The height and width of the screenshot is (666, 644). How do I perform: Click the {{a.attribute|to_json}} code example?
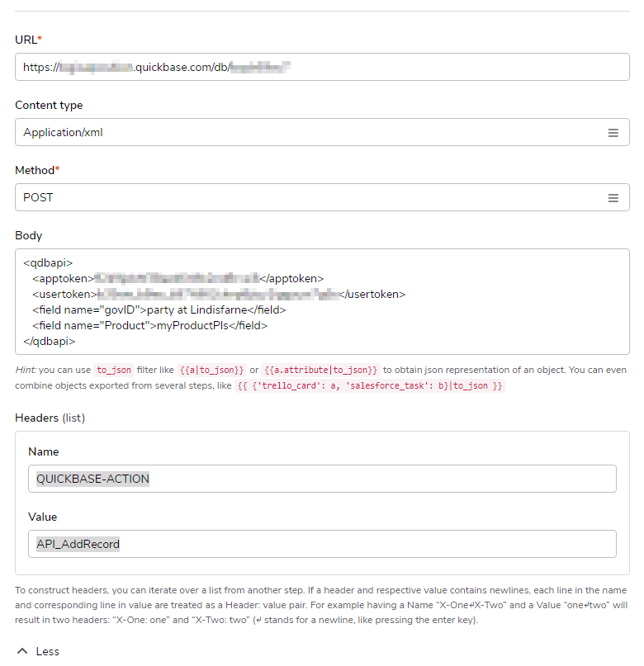(x=320, y=371)
